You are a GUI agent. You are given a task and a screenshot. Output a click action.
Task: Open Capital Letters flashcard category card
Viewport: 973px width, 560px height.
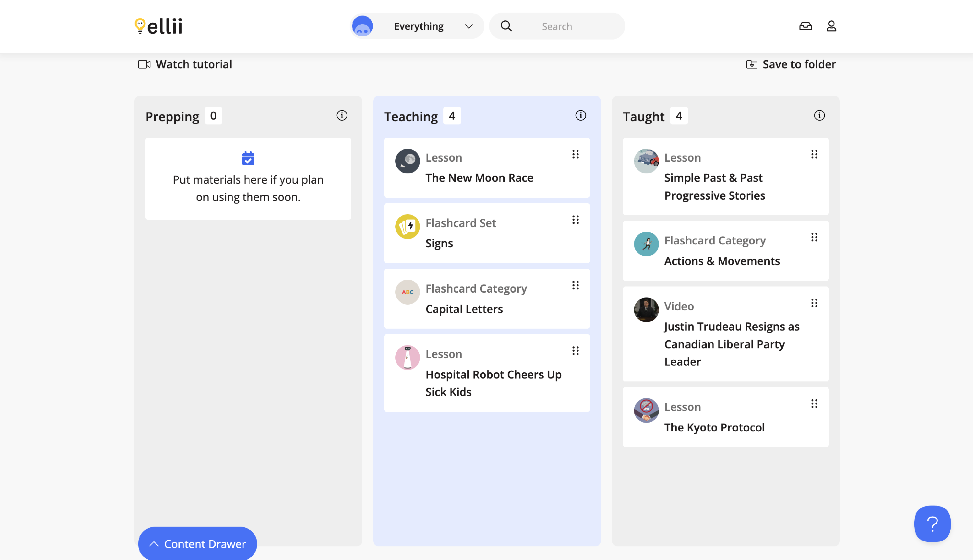464,309
